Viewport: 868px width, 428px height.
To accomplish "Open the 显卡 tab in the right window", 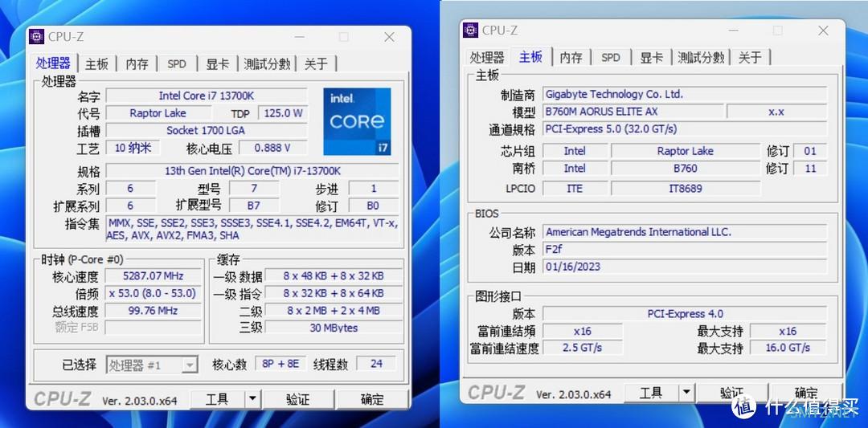I will tap(651, 58).
